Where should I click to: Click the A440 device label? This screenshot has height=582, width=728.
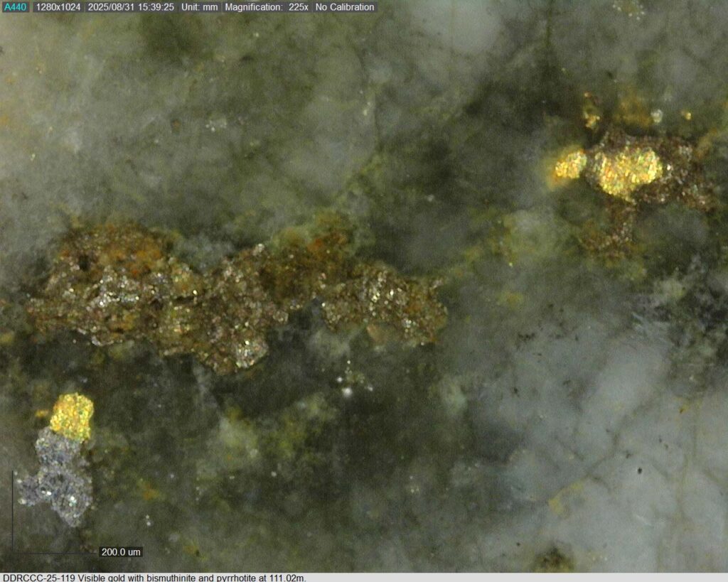[15, 7]
